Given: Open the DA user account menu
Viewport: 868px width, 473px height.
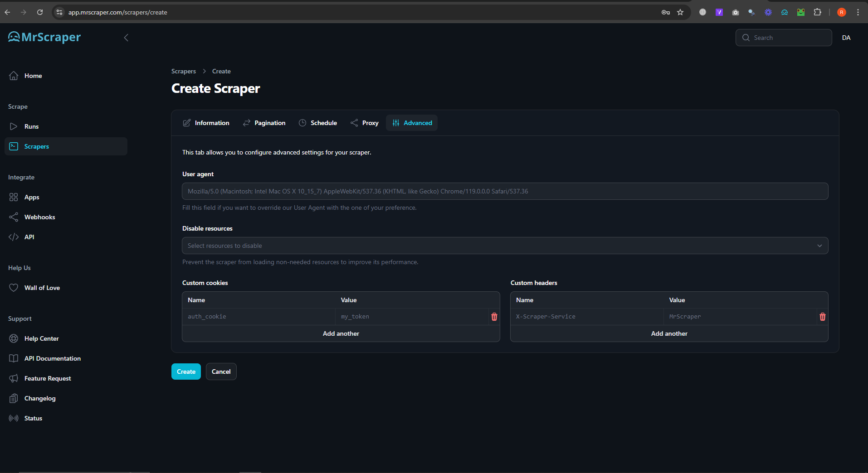Looking at the screenshot, I should tap(846, 38).
